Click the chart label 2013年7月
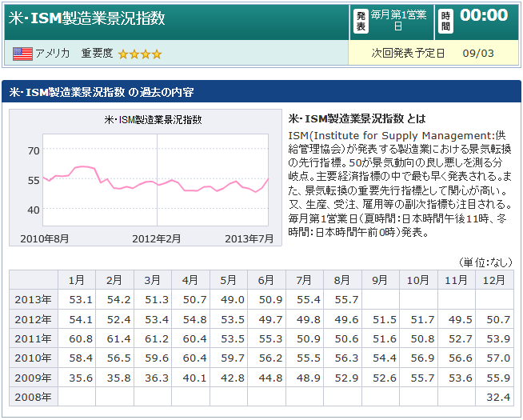 [250, 239]
